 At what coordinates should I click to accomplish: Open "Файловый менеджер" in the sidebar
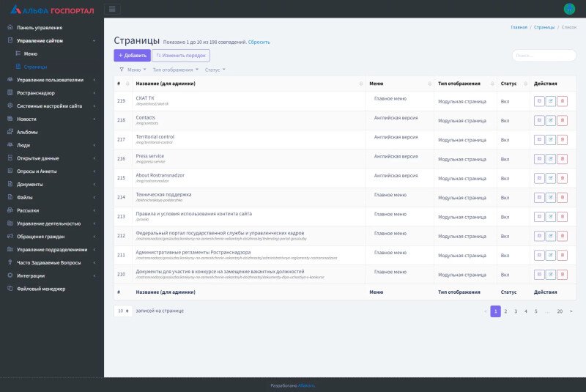(x=41, y=289)
